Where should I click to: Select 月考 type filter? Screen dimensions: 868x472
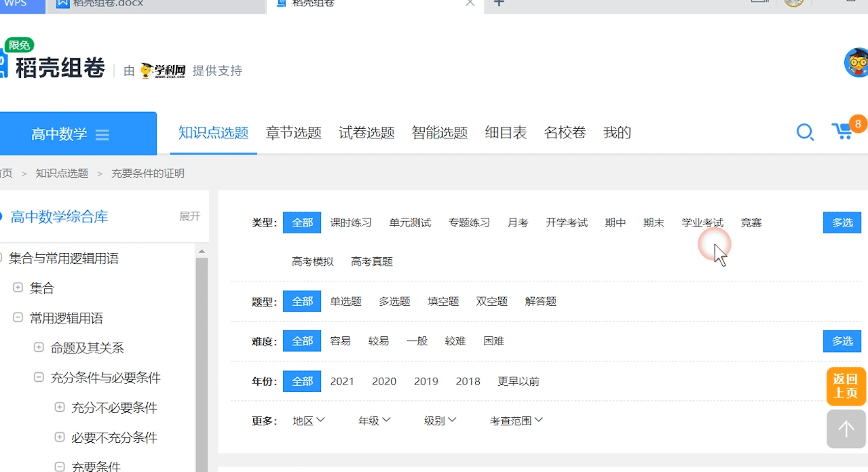point(518,222)
